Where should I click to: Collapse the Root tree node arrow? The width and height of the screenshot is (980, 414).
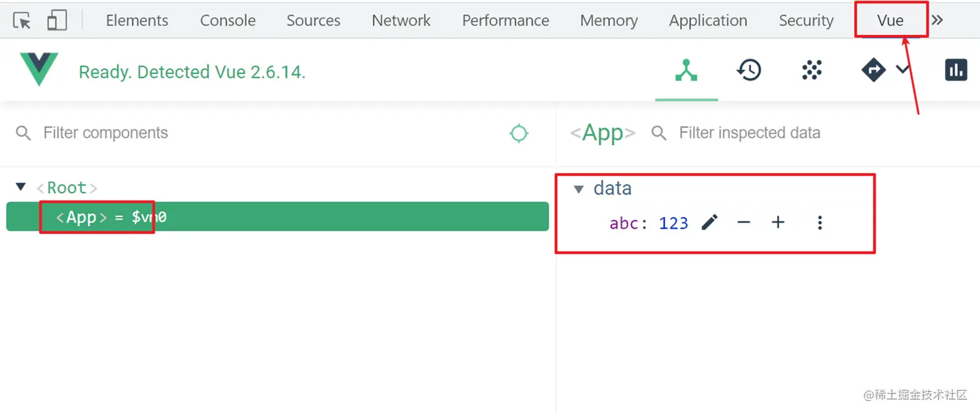21,187
